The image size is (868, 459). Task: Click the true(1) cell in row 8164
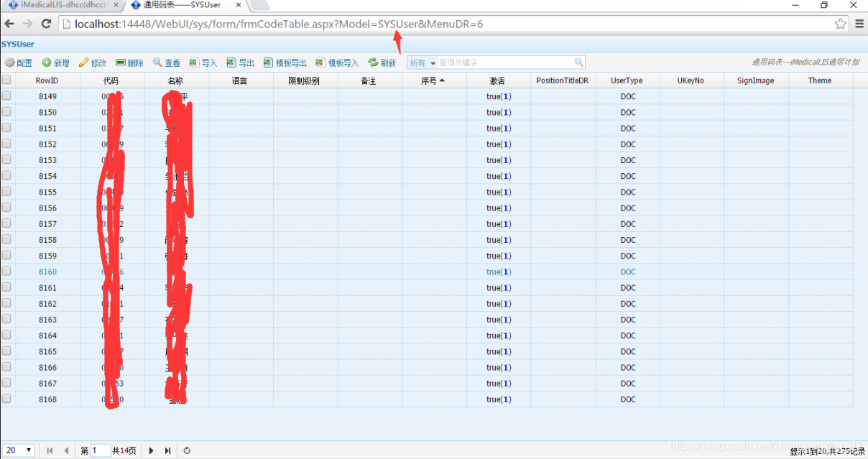click(x=499, y=335)
